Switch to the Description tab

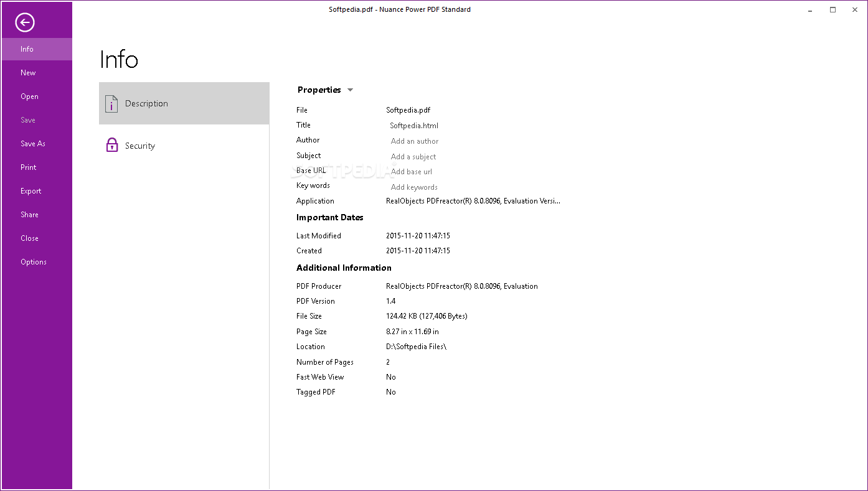184,103
